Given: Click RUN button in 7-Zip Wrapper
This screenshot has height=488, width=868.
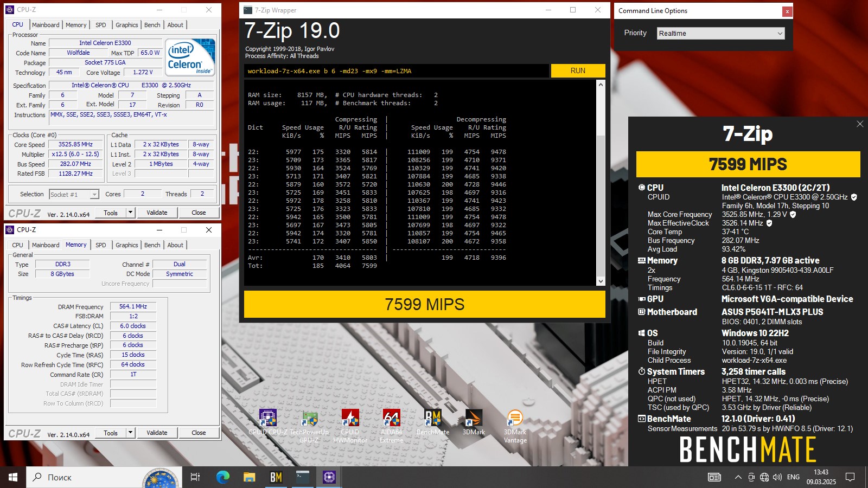Looking at the screenshot, I should 578,70.
